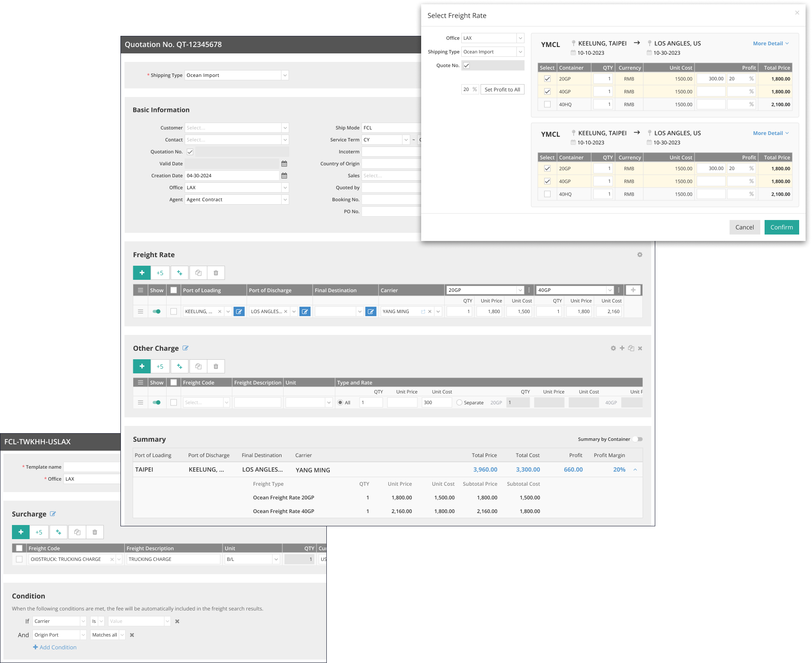This screenshot has width=812, height=663.
Task: Delete selected Other Charge rows with trash icon
Action: coord(216,366)
